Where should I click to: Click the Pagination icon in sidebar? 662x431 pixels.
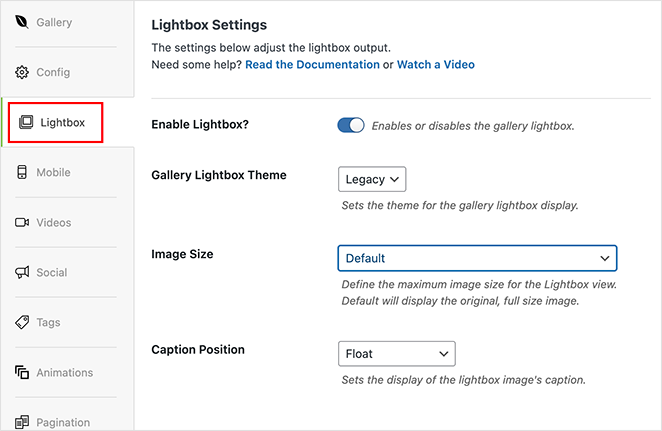[x=22, y=422]
